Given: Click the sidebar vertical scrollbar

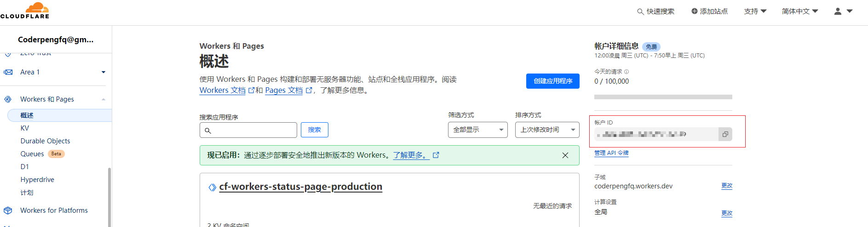Looking at the screenshot, I should (109, 197).
